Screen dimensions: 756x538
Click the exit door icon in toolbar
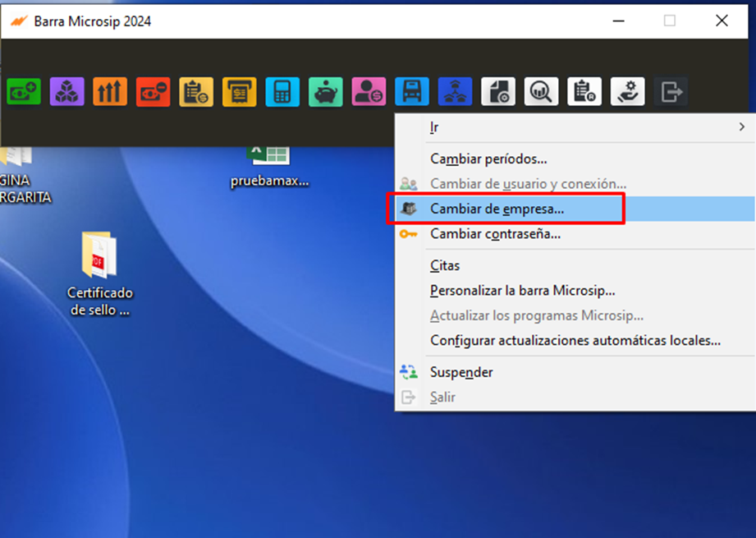click(x=671, y=91)
